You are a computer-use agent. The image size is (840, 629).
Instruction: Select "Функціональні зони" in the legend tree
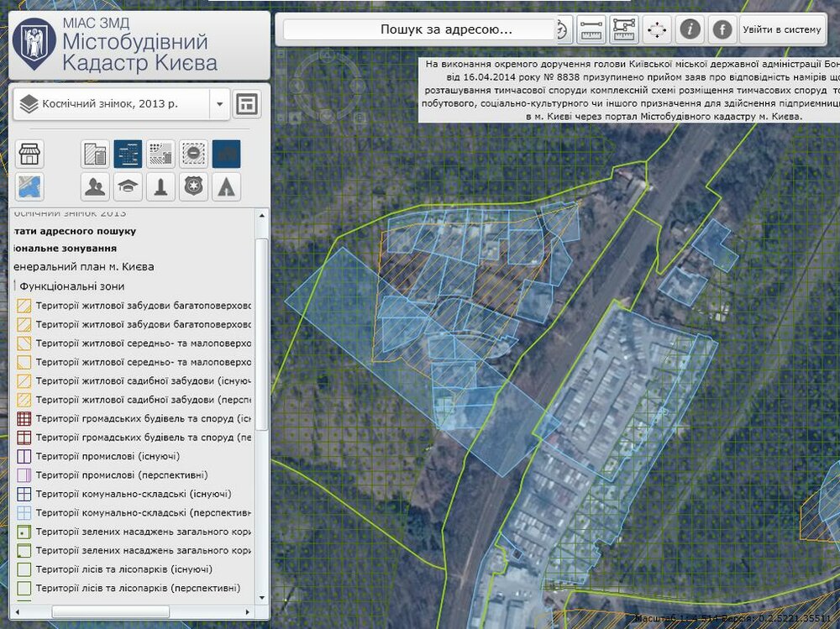pos(71,286)
